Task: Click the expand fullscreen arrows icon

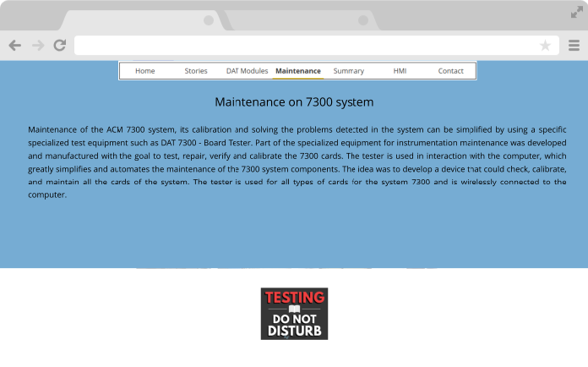Action: coord(577,11)
